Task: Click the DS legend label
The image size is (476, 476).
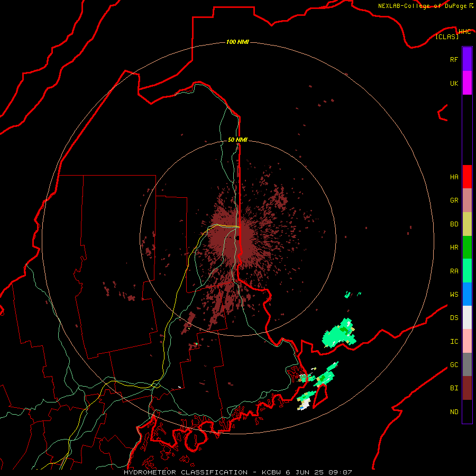Action: [454, 318]
